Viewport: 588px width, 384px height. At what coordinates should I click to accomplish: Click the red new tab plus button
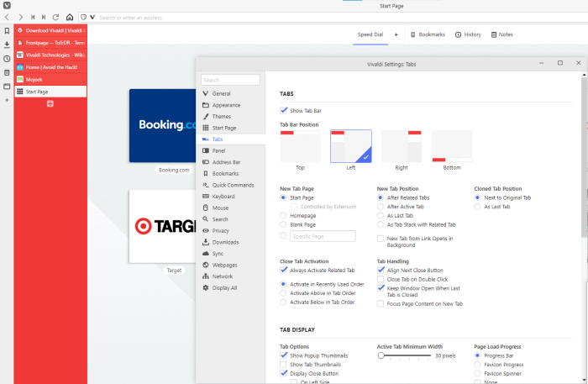pos(50,103)
